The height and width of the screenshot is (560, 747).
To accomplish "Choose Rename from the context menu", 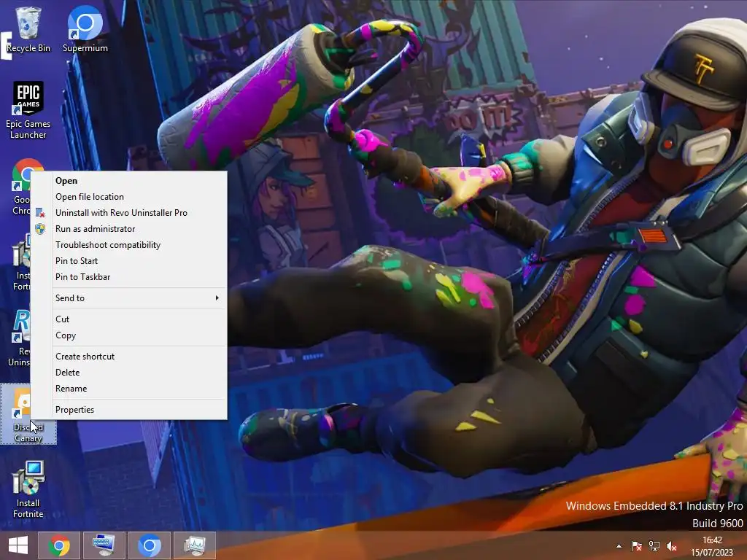I will click(x=128, y=389).
